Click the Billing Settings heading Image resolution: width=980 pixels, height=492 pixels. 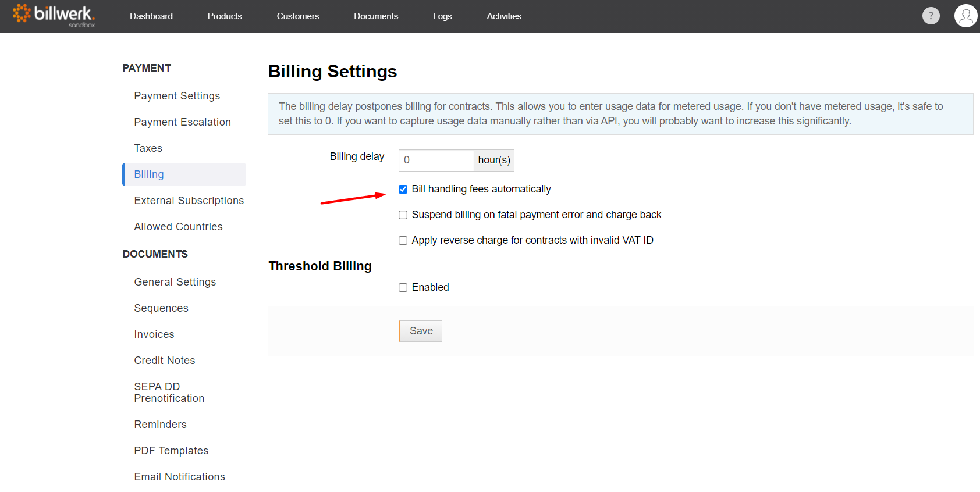pyautogui.click(x=332, y=72)
